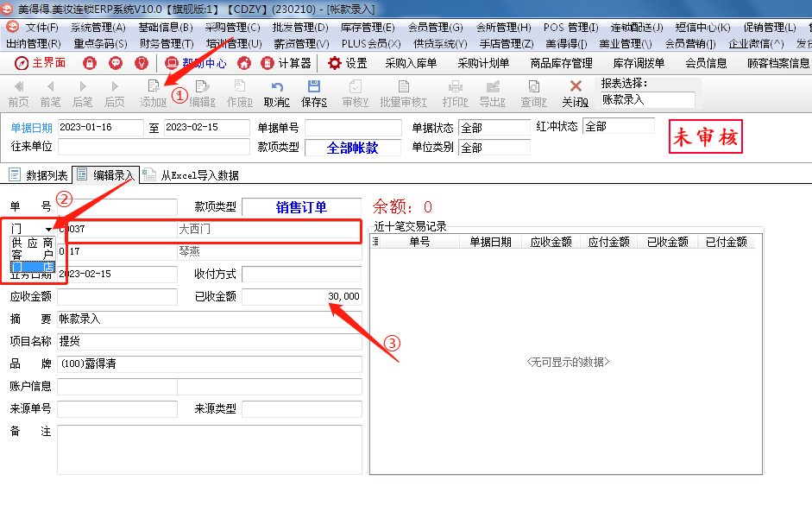Image resolution: width=812 pixels, height=512 pixels.
Task: Open 会员信息 shortcut
Action: click(x=706, y=63)
